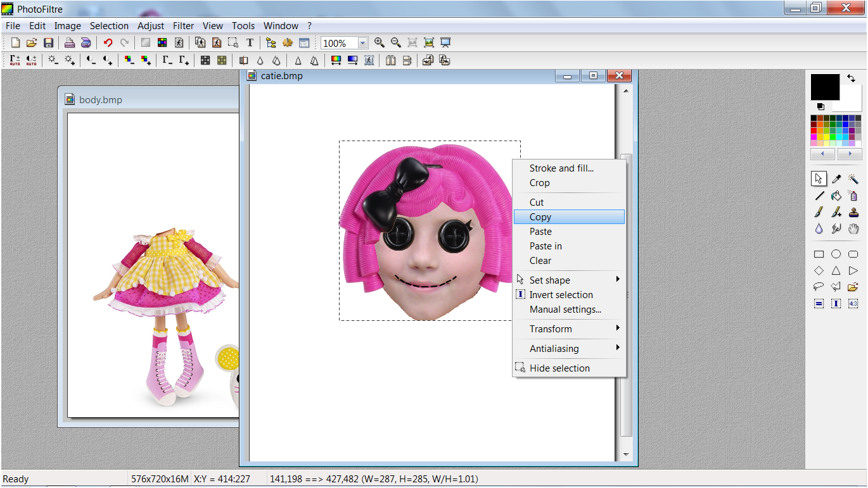Screen dimensions: 868x488
Task: Click the Brightness minus sun icon
Action: (x=53, y=60)
